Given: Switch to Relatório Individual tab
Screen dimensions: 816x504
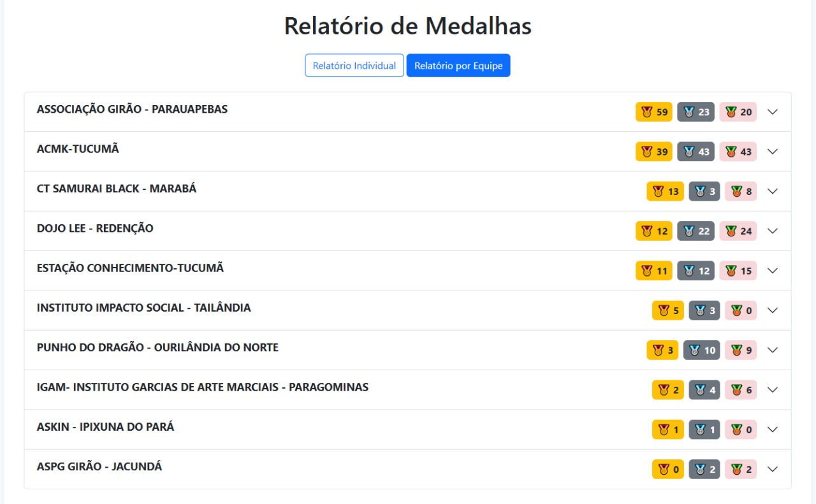Looking at the screenshot, I should 354,66.
